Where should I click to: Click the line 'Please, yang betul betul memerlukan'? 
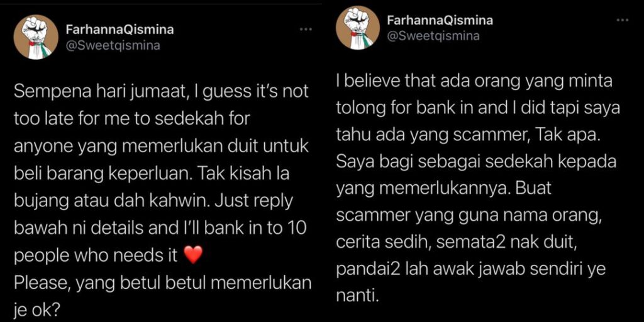(x=163, y=283)
